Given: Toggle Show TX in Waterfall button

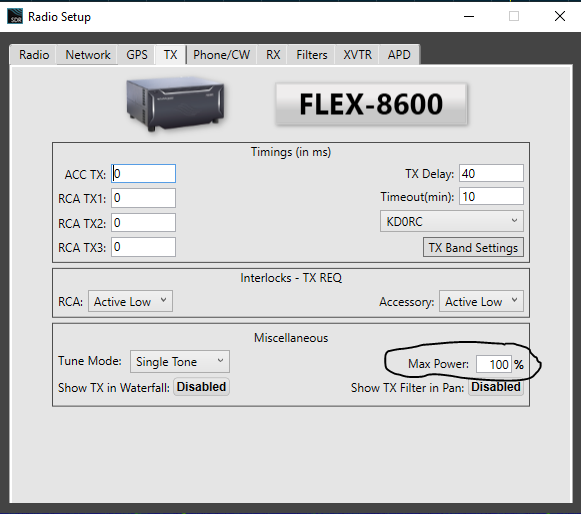Looking at the screenshot, I should click(x=202, y=387).
